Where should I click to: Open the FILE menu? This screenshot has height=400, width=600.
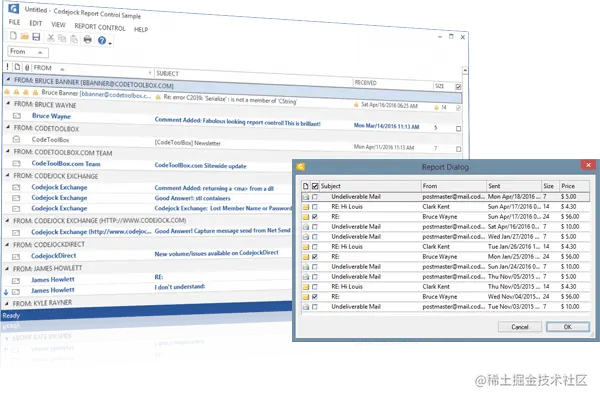coord(15,22)
